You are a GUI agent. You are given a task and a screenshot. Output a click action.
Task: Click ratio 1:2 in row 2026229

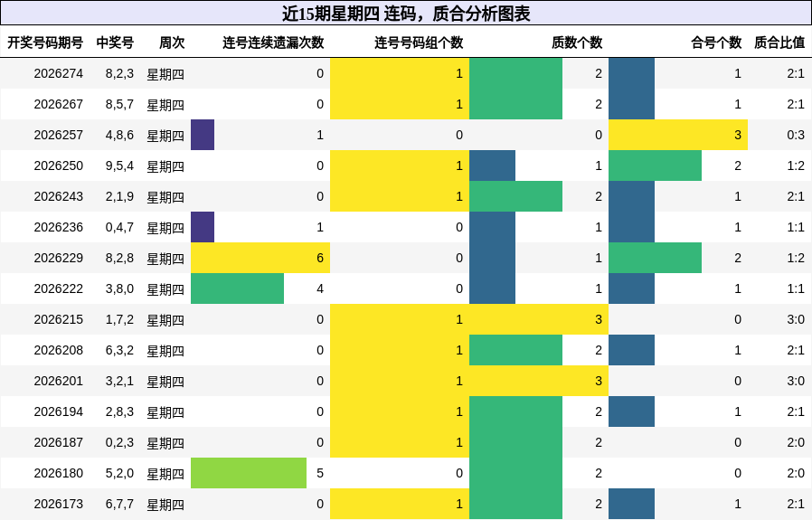point(796,258)
